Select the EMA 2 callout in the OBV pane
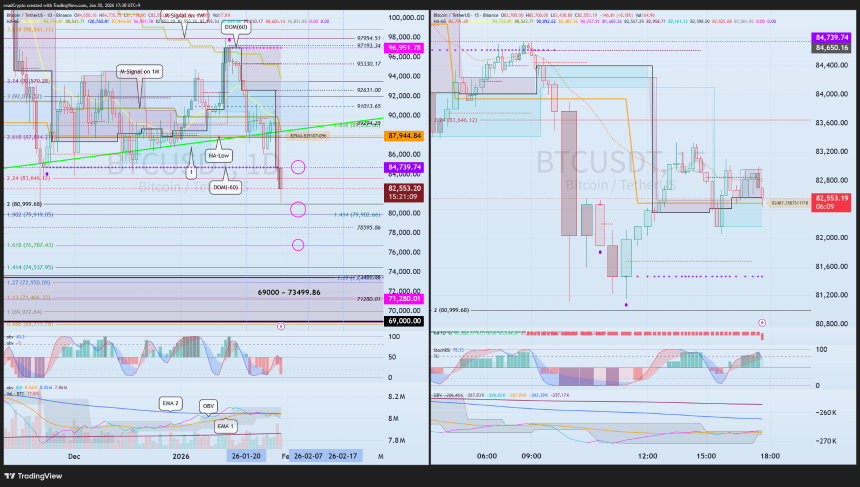 (170, 403)
